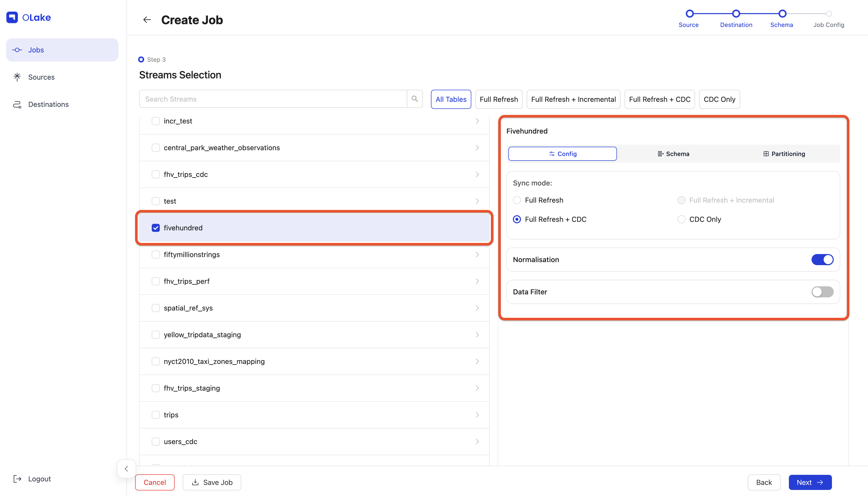Check the nyct2010_taxi_zones_mapping checkbox
868x496 pixels.
(156, 361)
